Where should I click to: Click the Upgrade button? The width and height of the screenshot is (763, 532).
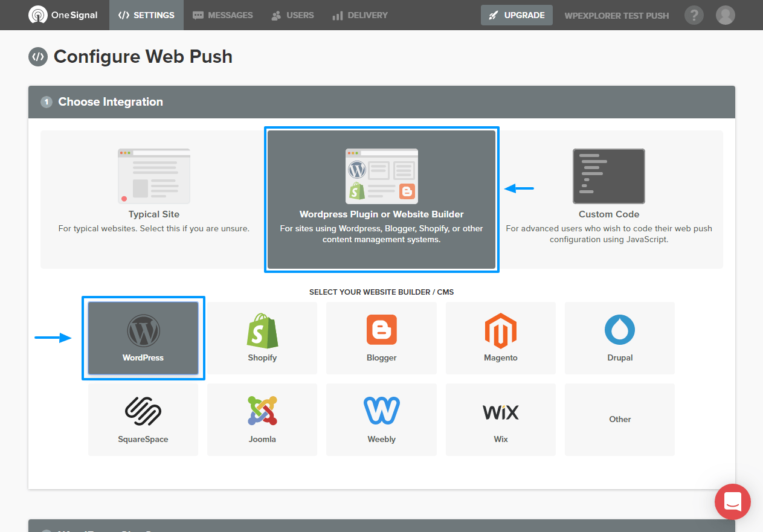[517, 15]
